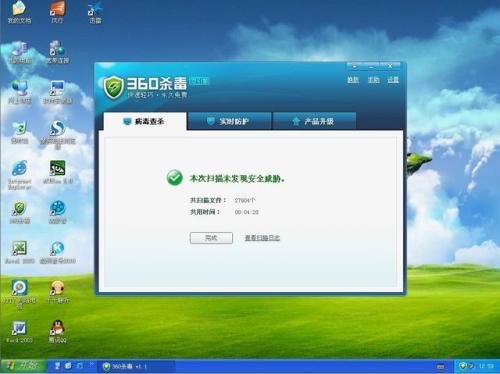The image size is (500, 374).
Task: Click the system tray clock
Action: click(x=486, y=366)
